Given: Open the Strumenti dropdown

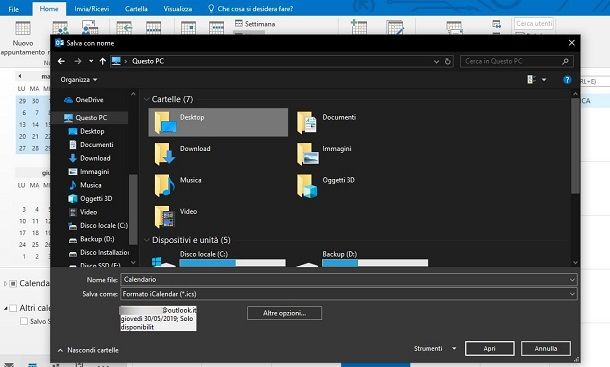Looking at the screenshot, I should (x=435, y=348).
